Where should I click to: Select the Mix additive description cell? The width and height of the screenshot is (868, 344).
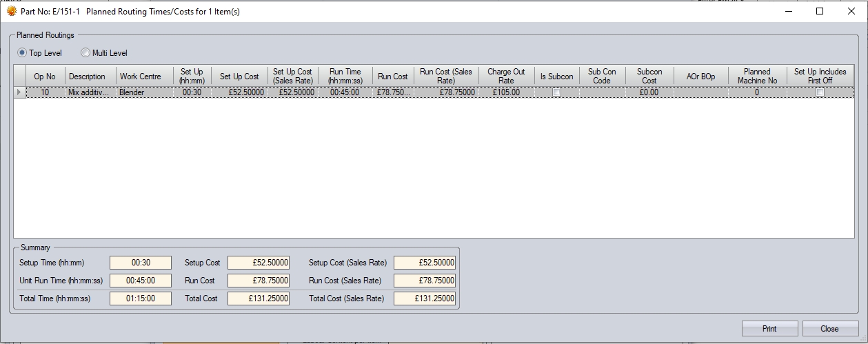click(x=89, y=92)
